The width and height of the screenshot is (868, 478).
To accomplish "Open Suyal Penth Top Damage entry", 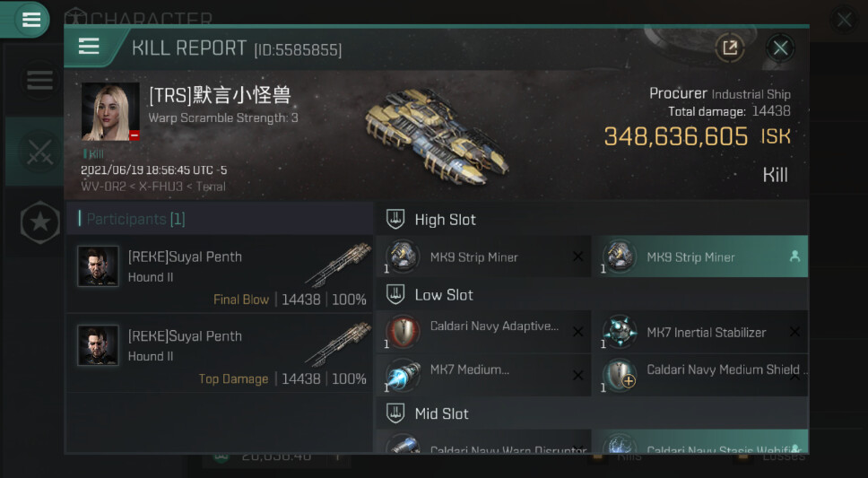I will coord(219,353).
